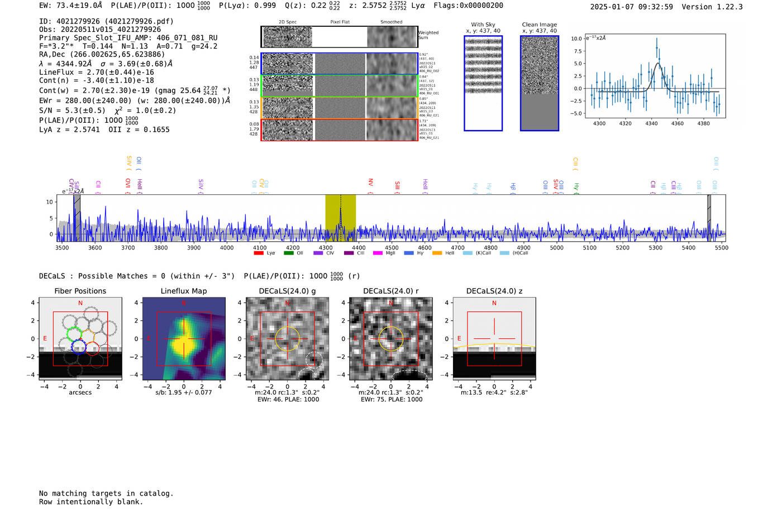Click the F=*3.2"* T=0.144 line
This screenshot has width=782, height=532.
coord(128,46)
